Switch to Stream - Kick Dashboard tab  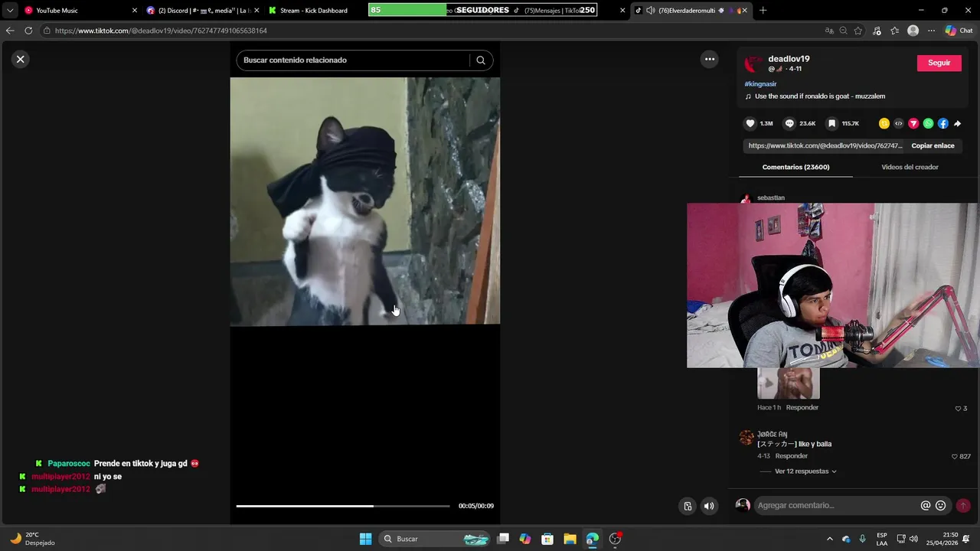314,11
